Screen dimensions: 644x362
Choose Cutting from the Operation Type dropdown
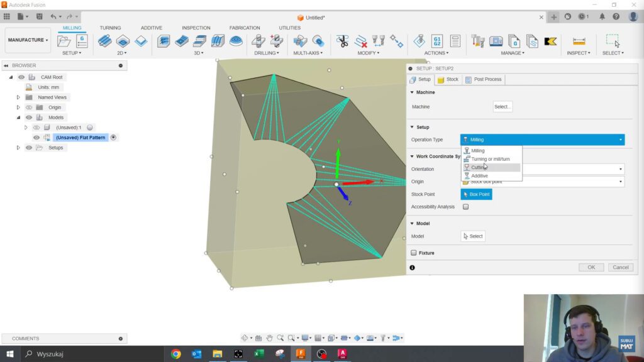pos(478,167)
